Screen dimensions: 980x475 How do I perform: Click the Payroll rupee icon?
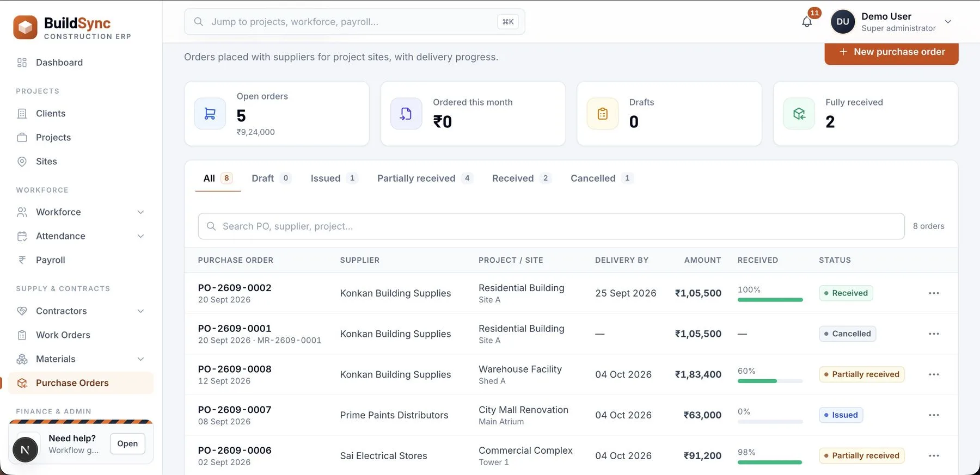point(22,260)
